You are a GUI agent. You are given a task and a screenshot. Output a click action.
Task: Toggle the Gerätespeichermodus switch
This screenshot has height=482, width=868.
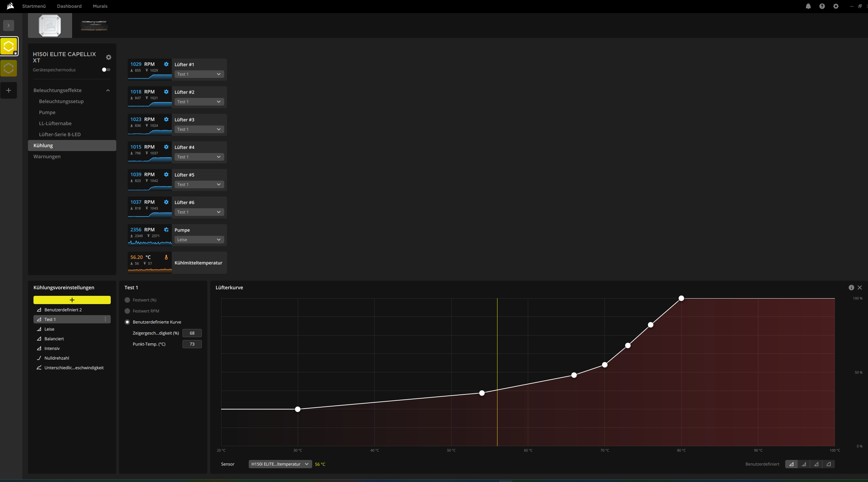tap(106, 70)
